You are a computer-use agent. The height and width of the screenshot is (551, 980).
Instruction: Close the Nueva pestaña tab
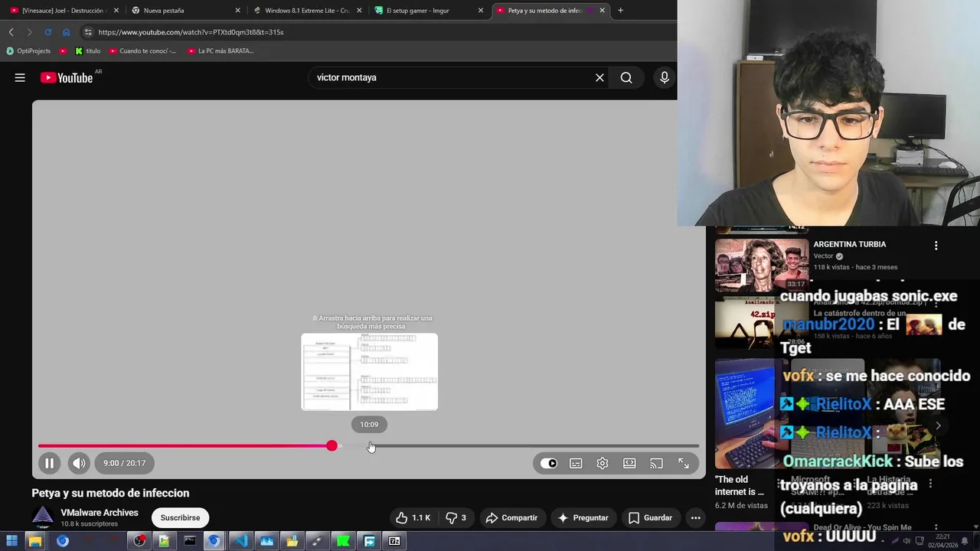tap(237, 11)
